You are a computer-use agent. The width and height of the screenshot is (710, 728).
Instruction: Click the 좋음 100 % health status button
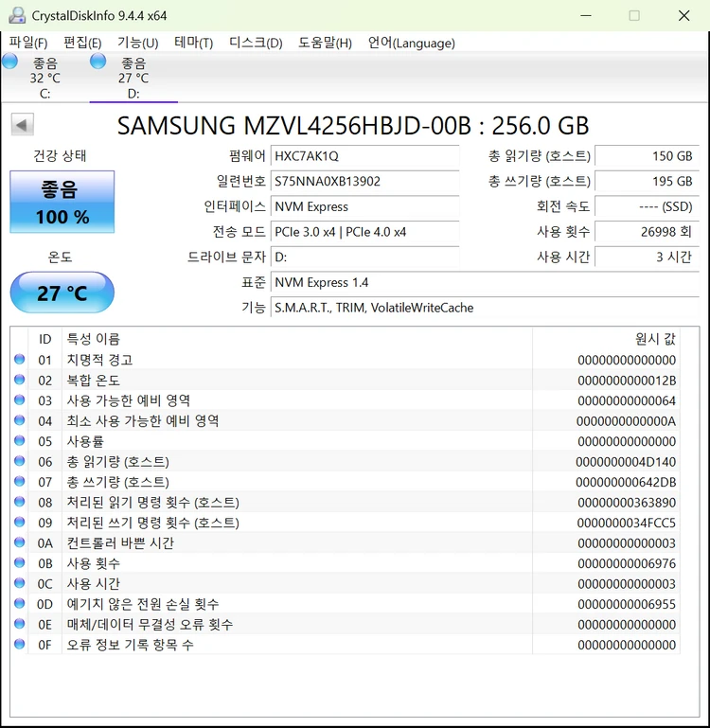[x=62, y=202]
